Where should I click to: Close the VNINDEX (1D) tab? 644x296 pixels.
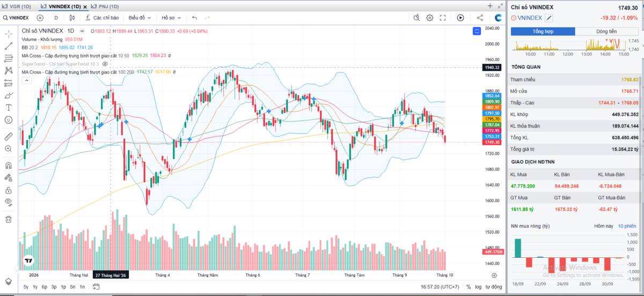coord(85,6)
